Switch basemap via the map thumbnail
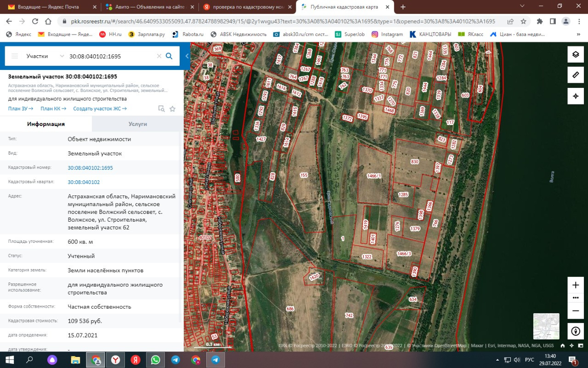The height and width of the screenshot is (368, 588). point(546,326)
